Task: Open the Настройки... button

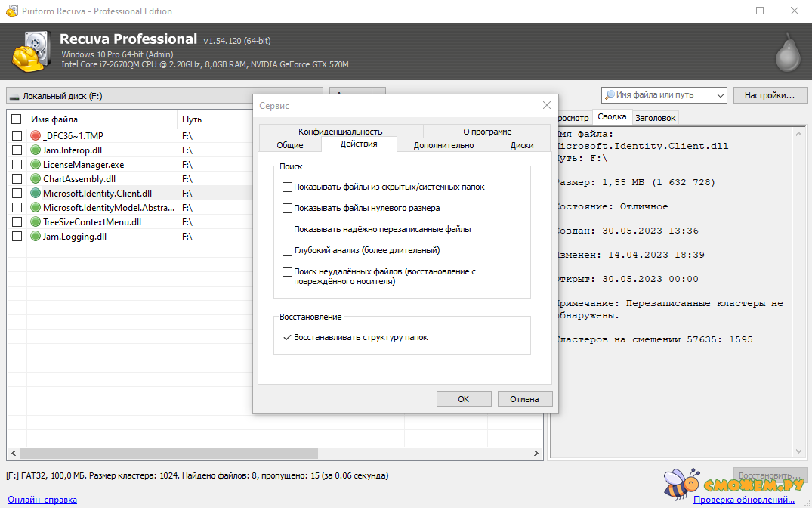Action: click(x=770, y=95)
